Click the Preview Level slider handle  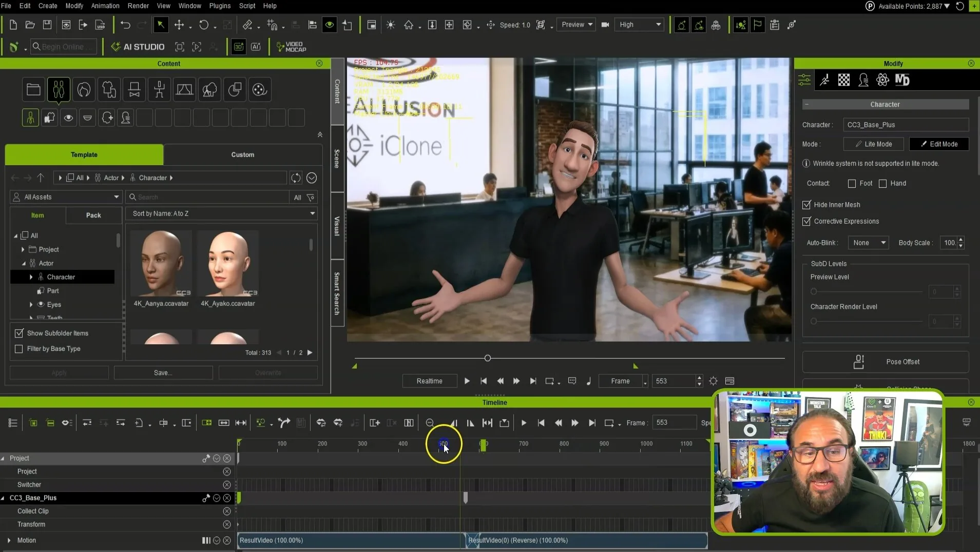tap(814, 292)
